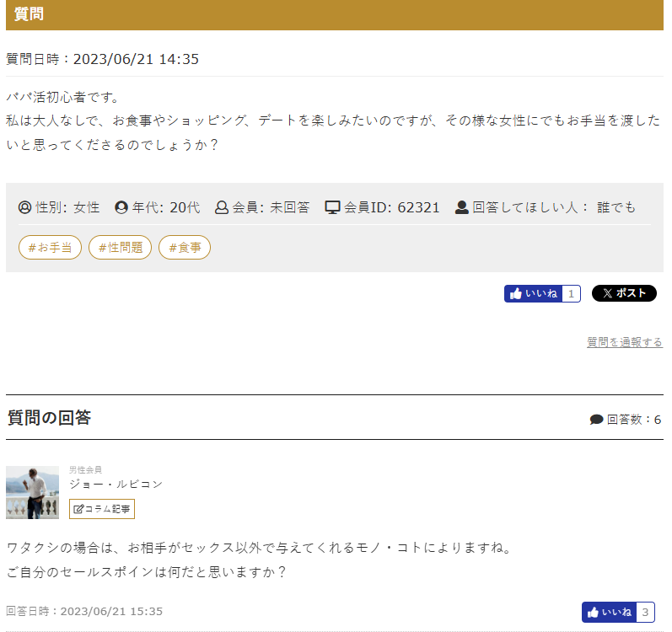Click the 質問日時：2023/06/21 14:35 text
Image resolution: width=672 pixels, height=632 pixels.
pyautogui.click(x=102, y=59)
